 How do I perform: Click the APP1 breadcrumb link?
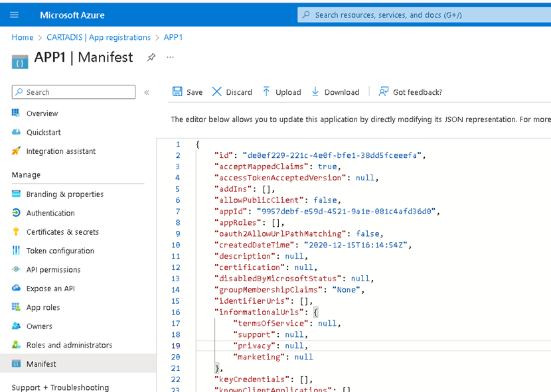(x=173, y=37)
